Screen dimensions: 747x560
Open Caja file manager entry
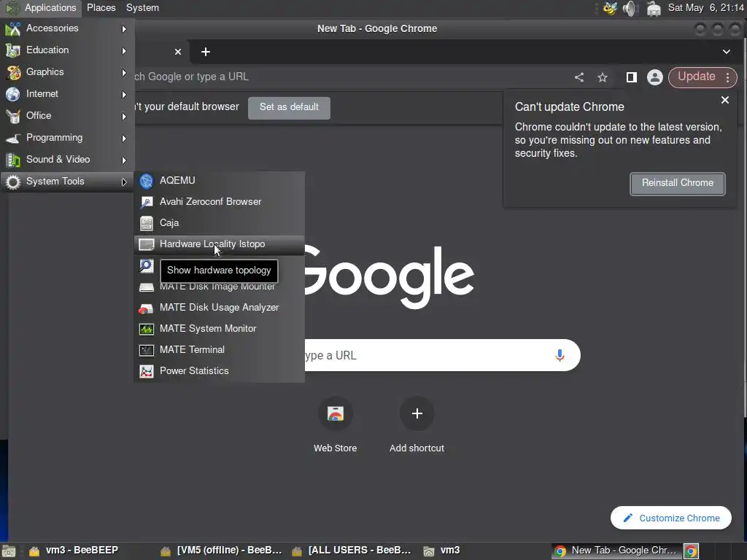pyautogui.click(x=219, y=223)
